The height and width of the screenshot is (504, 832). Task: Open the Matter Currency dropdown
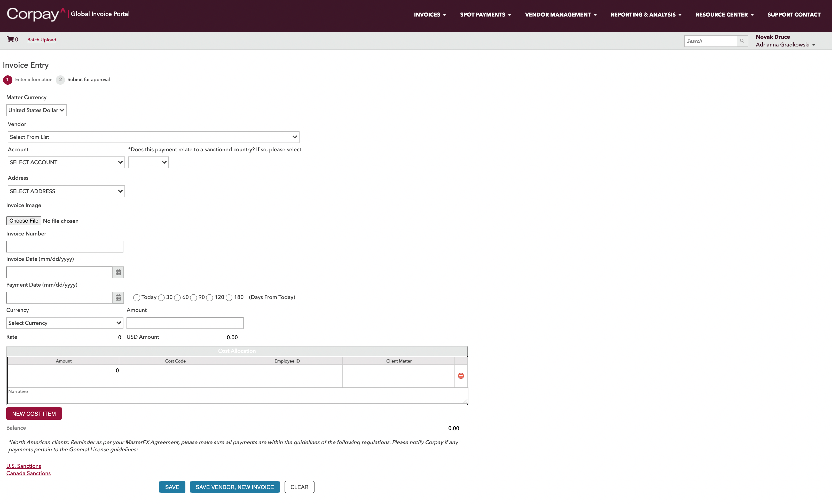click(36, 111)
